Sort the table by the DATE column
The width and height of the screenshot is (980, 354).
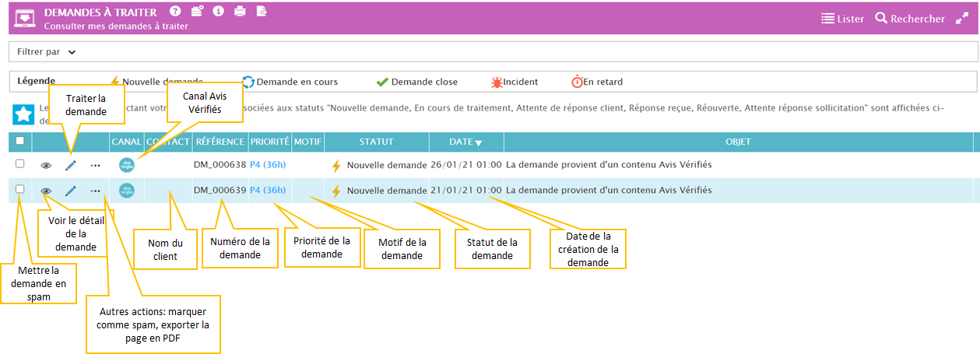click(465, 142)
